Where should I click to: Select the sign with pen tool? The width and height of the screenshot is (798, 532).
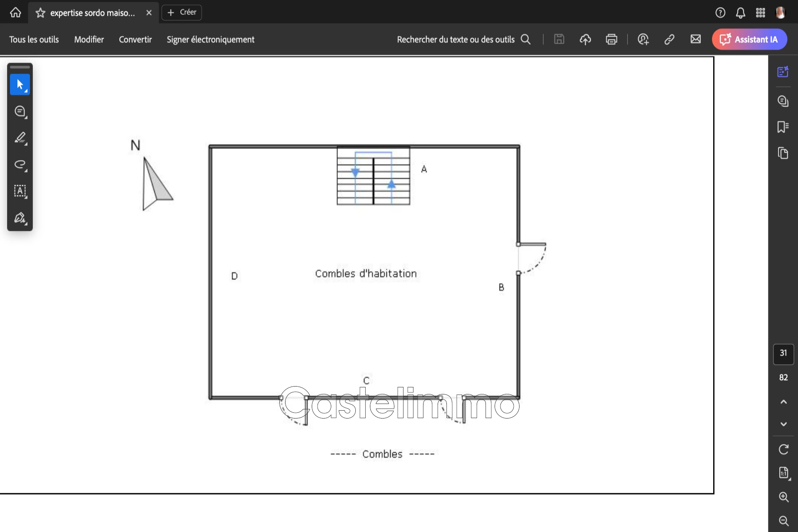point(20,218)
